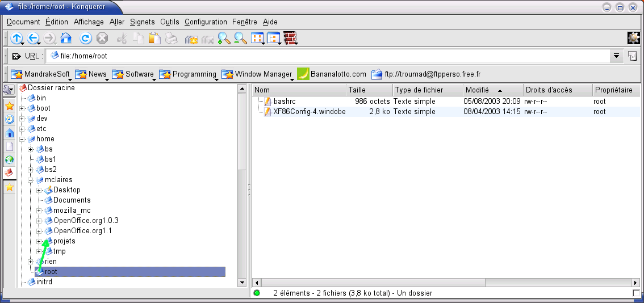Click the Paste clipboard icon
This screenshot has height=303, width=644.
(x=154, y=39)
